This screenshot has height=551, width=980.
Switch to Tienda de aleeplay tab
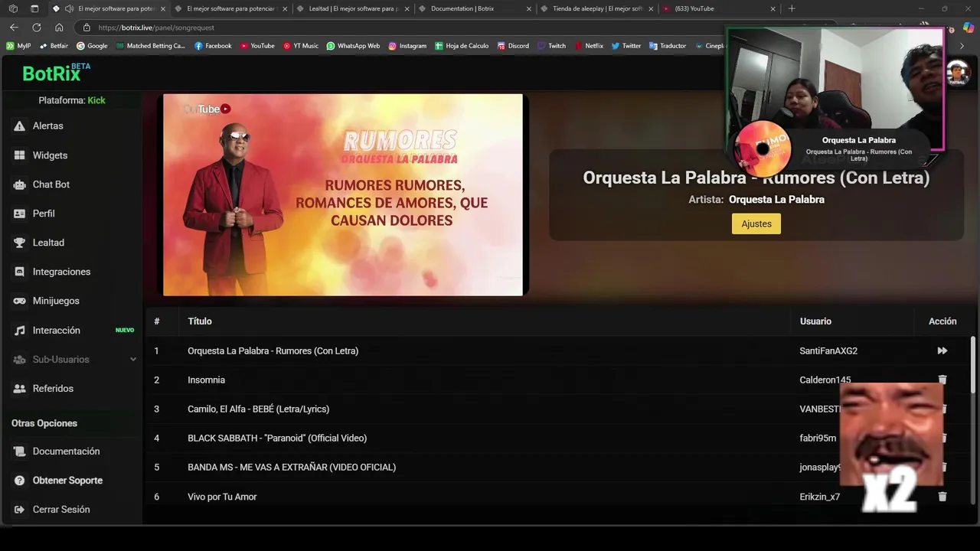point(596,8)
